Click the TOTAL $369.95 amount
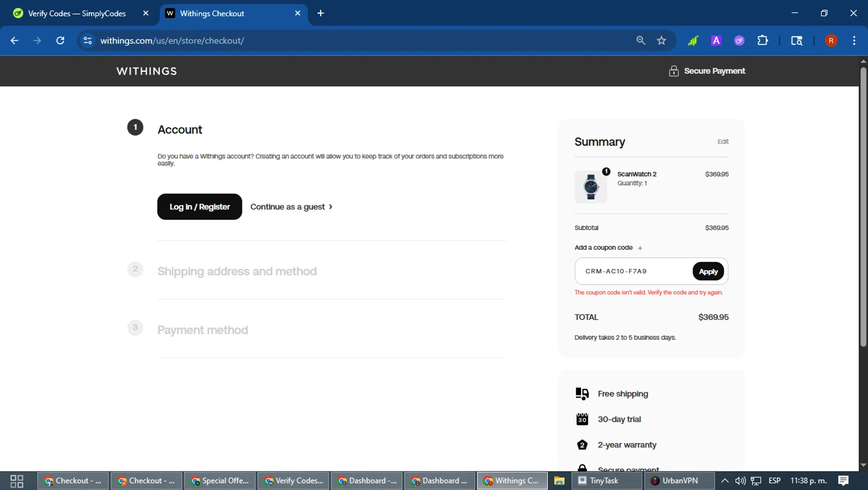This screenshot has height=490, width=868. click(x=713, y=317)
